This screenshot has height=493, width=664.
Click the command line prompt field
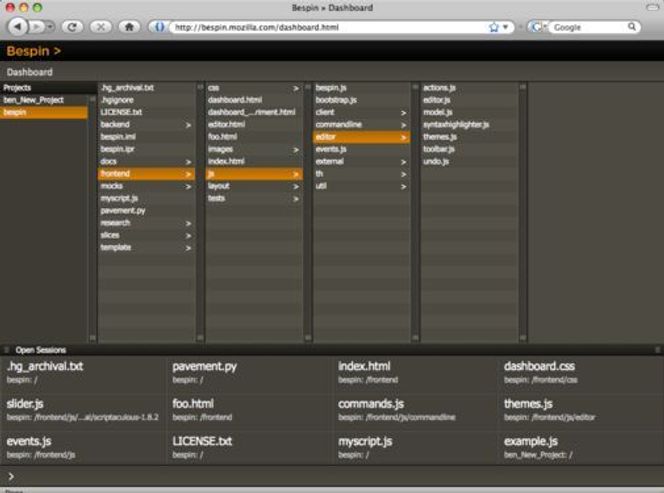click(332, 476)
